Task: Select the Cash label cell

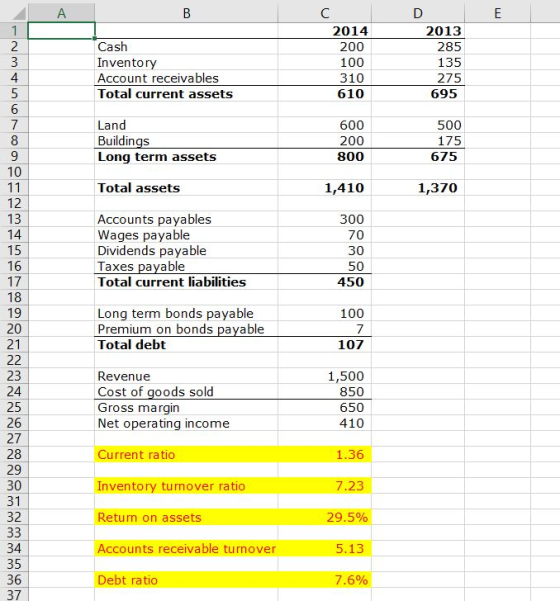Action: 186,47
